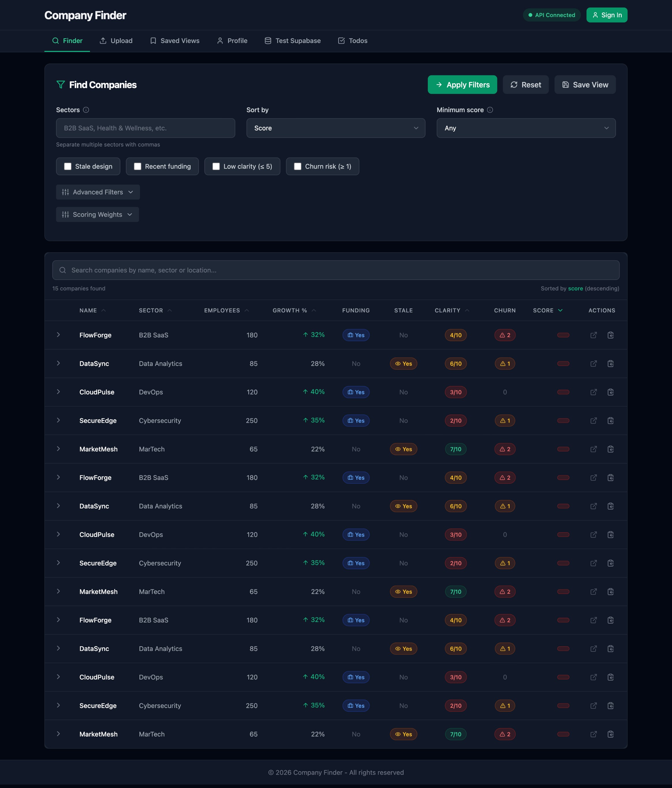This screenshot has height=788, width=672.
Task: Click the info icon next to Minimum score
Action: click(x=490, y=110)
